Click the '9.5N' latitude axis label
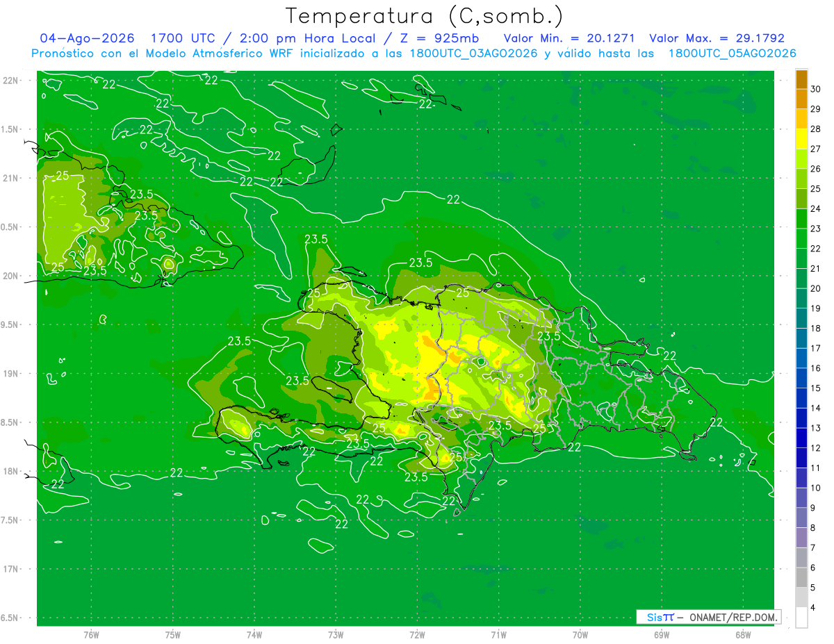Viewport: 834px width, 644px height. [x=10, y=324]
